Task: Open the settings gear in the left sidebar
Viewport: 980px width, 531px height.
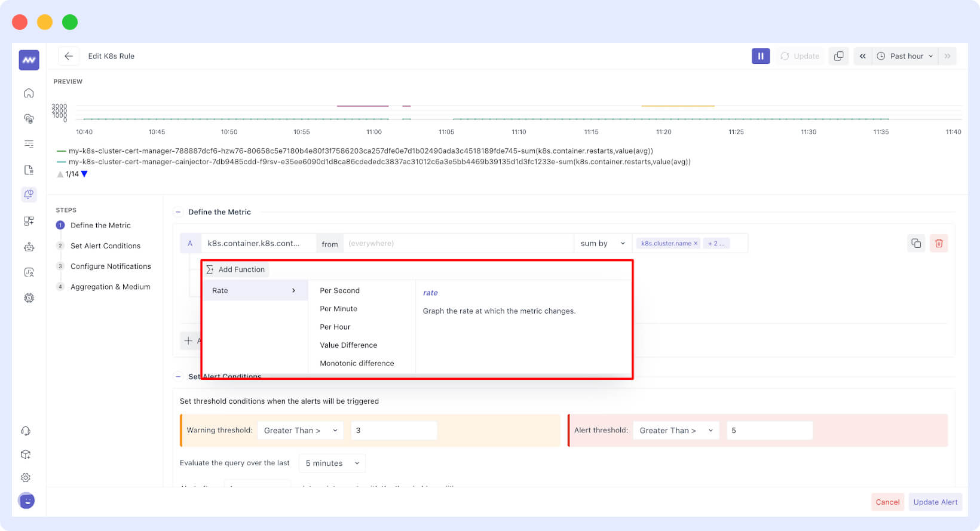Action: click(x=26, y=477)
